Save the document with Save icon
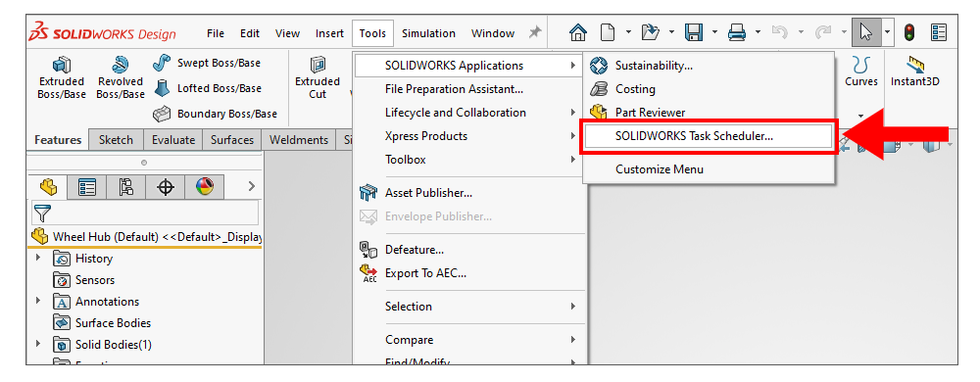 694,32
